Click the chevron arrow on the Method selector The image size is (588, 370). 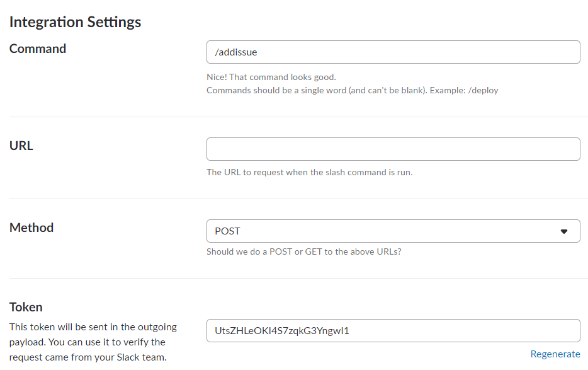pos(565,231)
